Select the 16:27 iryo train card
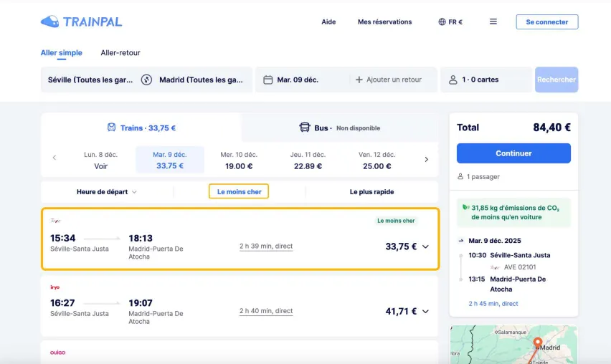The height and width of the screenshot is (364, 611). click(x=240, y=306)
